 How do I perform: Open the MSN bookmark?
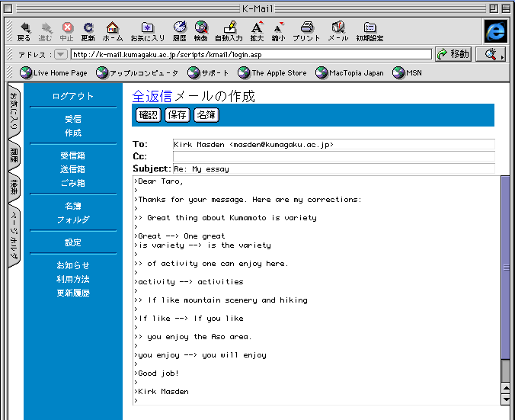pos(407,72)
